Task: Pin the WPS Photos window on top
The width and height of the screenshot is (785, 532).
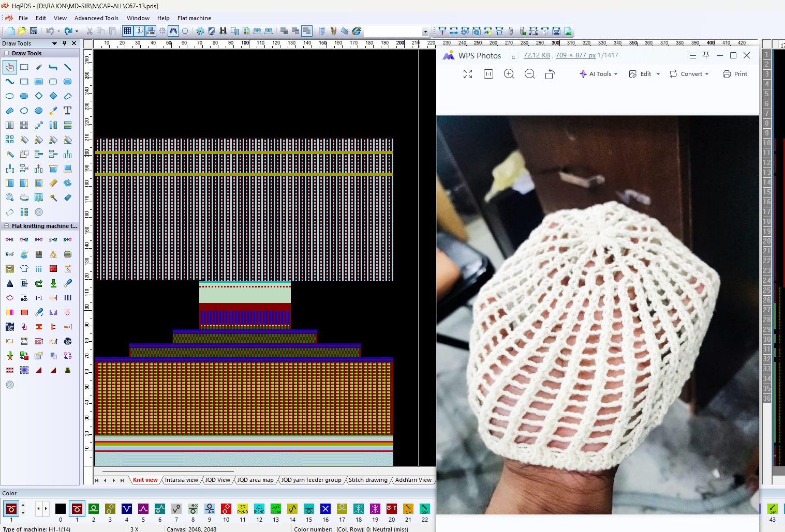Action: (x=706, y=55)
